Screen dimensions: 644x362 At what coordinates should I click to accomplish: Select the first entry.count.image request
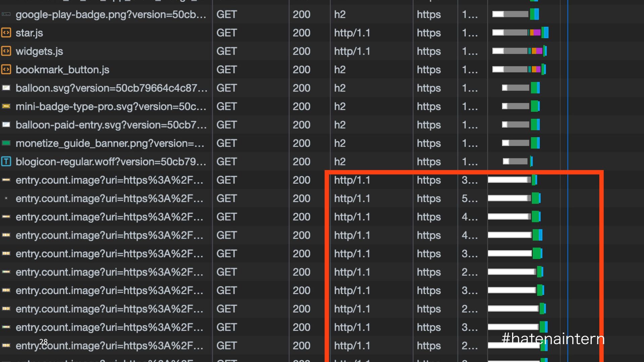[109, 180]
